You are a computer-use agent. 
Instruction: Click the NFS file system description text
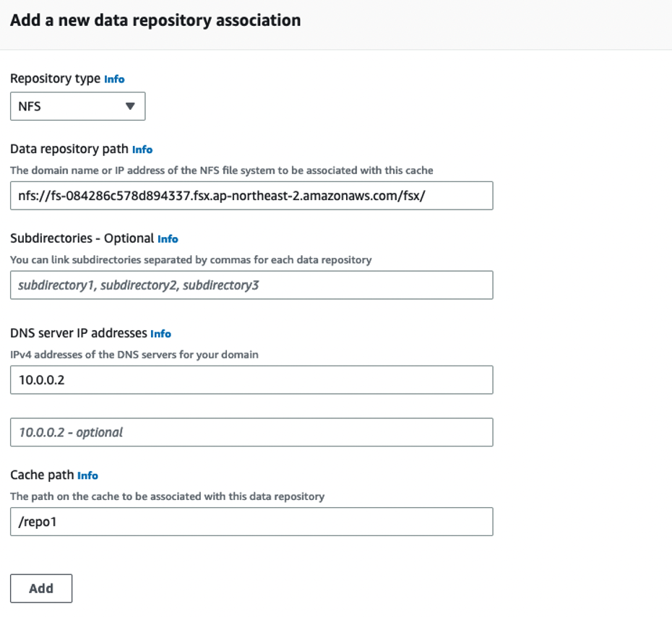pos(221,171)
